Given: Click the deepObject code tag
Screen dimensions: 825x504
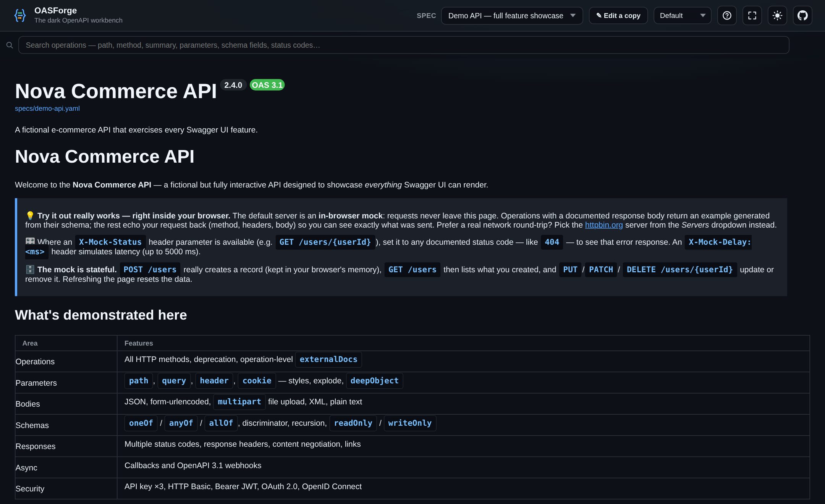Looking at the screenshot, I should 374,381.
